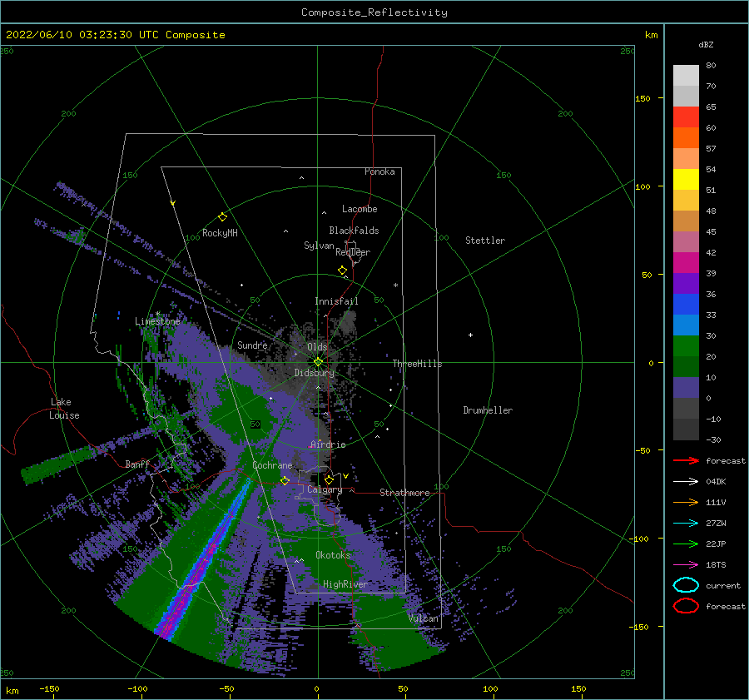Click the Lake Louise label
The image size is (749, 700).
tap(64, 409)
